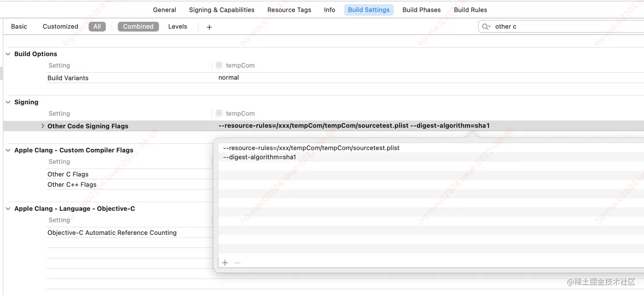Collapse the Build Options section
644x295 pixels.
8,54
